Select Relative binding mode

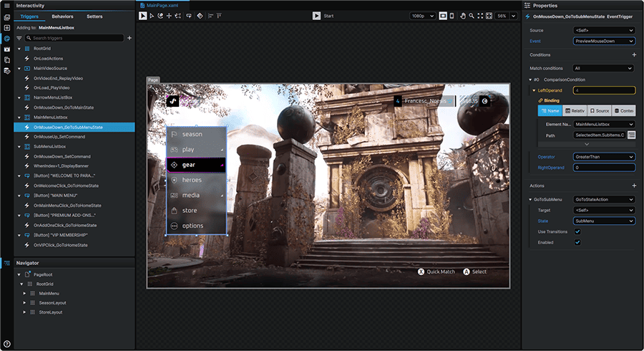pyautogui.click(x=575, y=110)
